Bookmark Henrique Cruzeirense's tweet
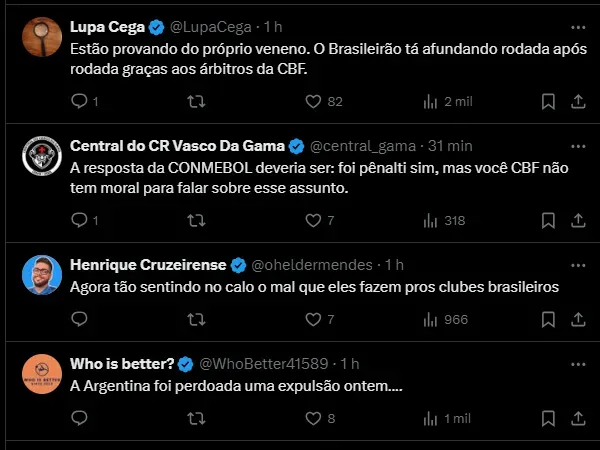 point(548,319)
